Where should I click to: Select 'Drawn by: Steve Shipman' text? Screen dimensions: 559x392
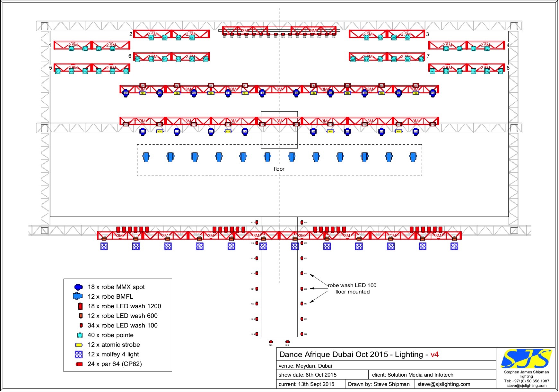click(379, 384)
